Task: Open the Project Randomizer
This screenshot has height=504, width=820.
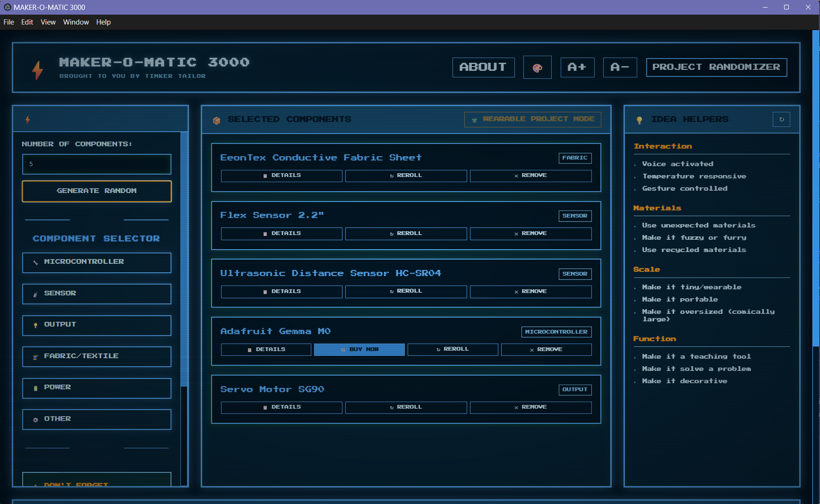Action: click(716, 67)
